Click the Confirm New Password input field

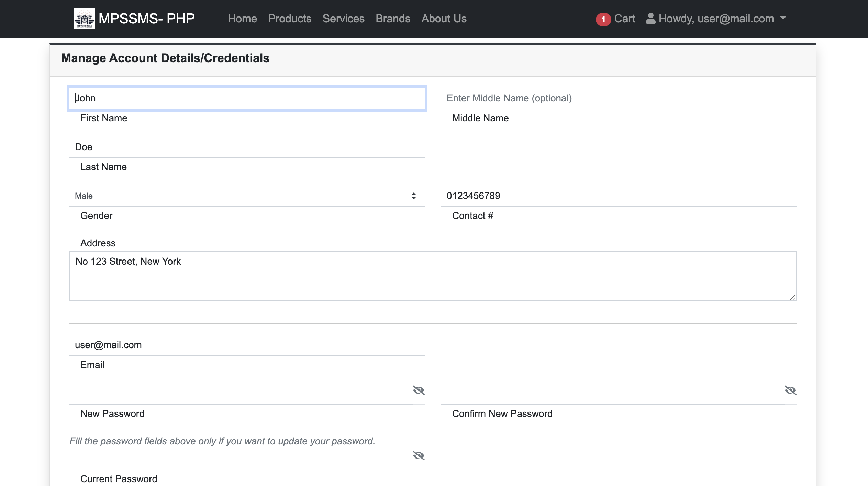613,394
